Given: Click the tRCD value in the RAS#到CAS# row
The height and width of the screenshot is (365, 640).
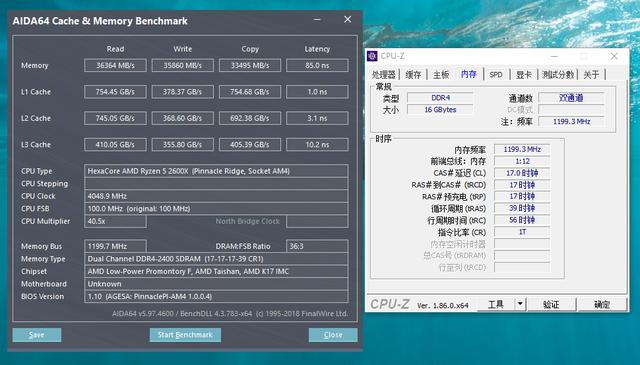Looking at the screenshot, I should 522,185.
